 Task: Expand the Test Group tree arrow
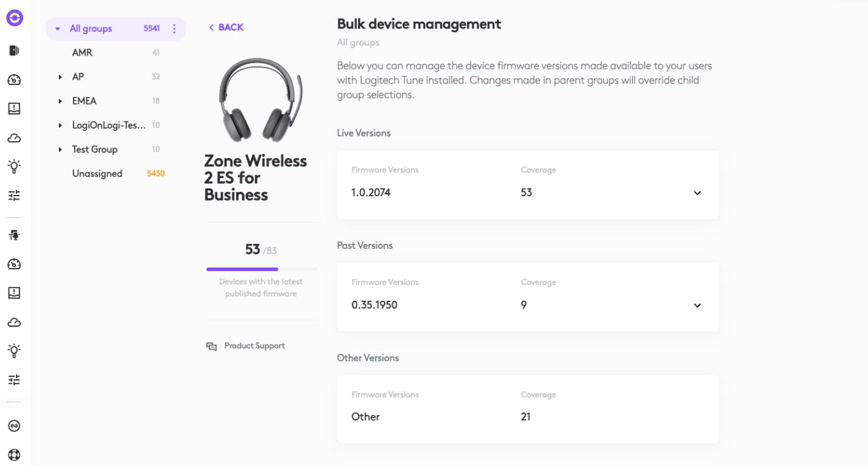click(x=60, y=150)
